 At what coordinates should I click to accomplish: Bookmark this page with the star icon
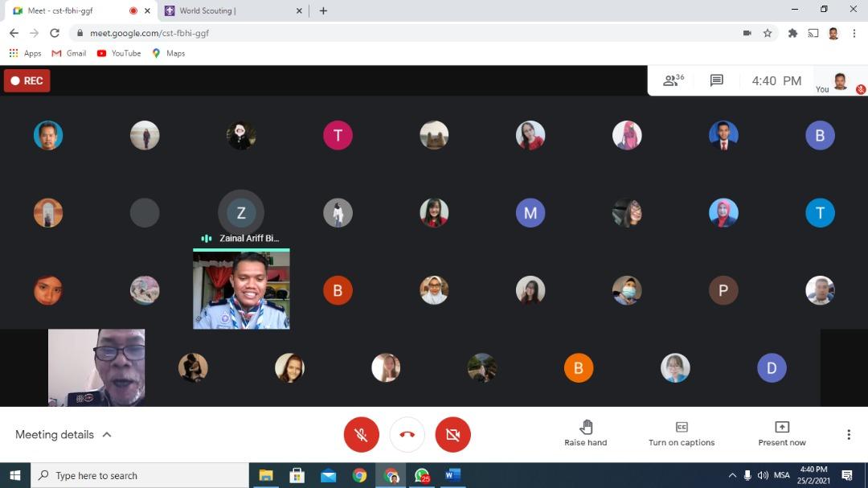pos(768,33)
